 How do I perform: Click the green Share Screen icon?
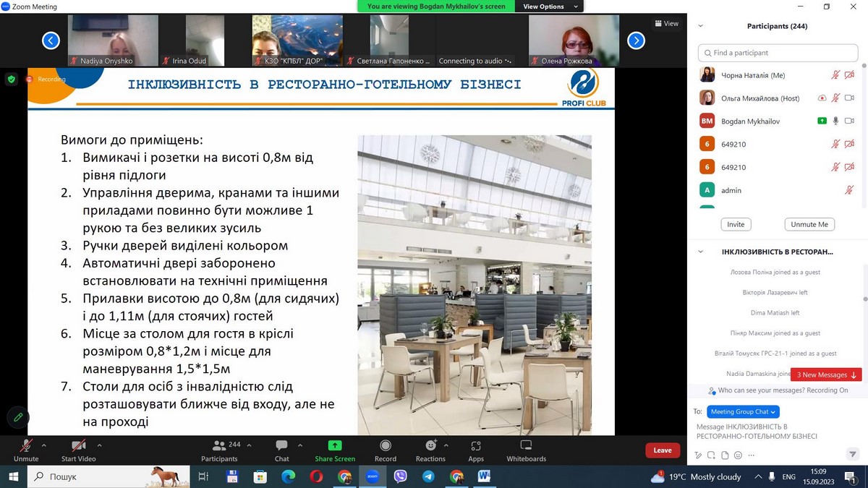point(334,445)
